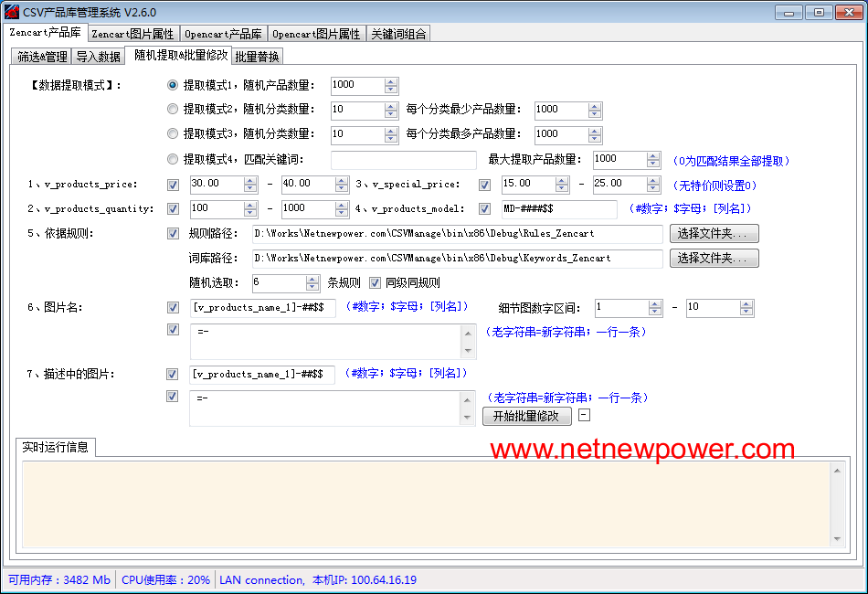
Task: Open the Zencart图片属性 tab
Action: coord(132,34)
